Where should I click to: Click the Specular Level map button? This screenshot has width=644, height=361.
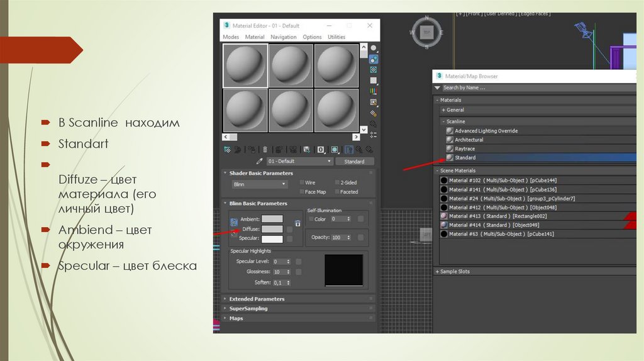(299, 262)
